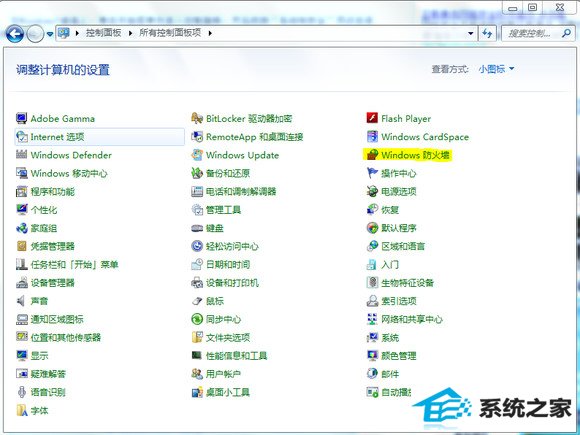Viewport: 580px width, 435px height.
Task: Open 疑难解答 link
Action: [x=48, y=374]
